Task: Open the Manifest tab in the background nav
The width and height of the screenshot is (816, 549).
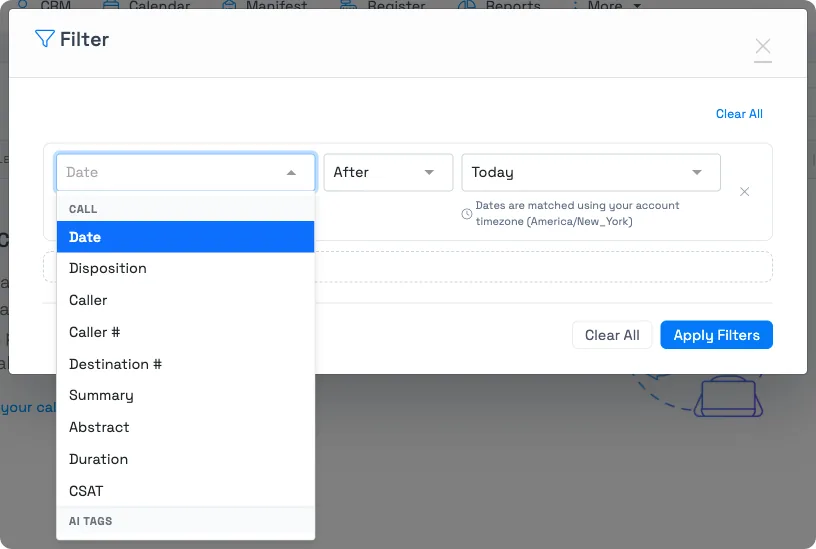Action: click(264, 6)
